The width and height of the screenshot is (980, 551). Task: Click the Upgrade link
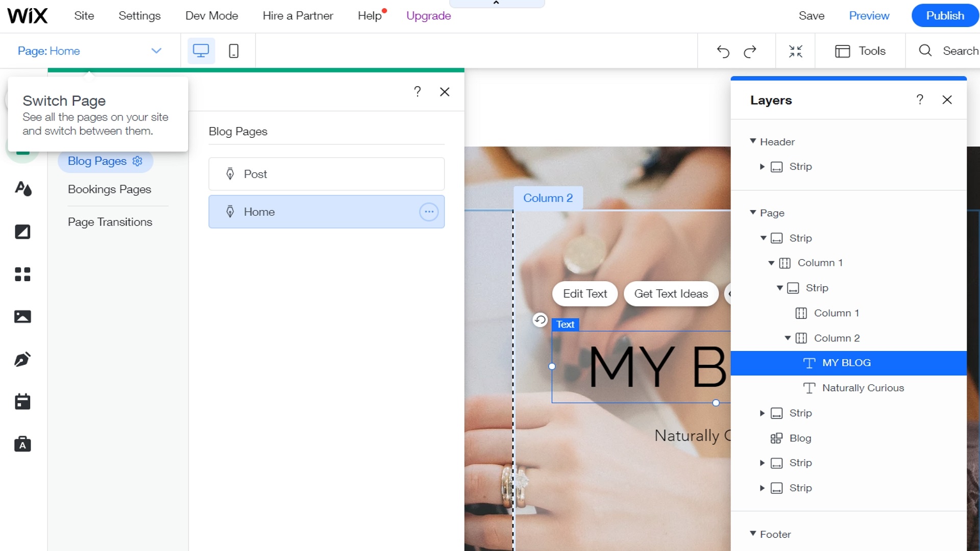click(x=429, y=16)
